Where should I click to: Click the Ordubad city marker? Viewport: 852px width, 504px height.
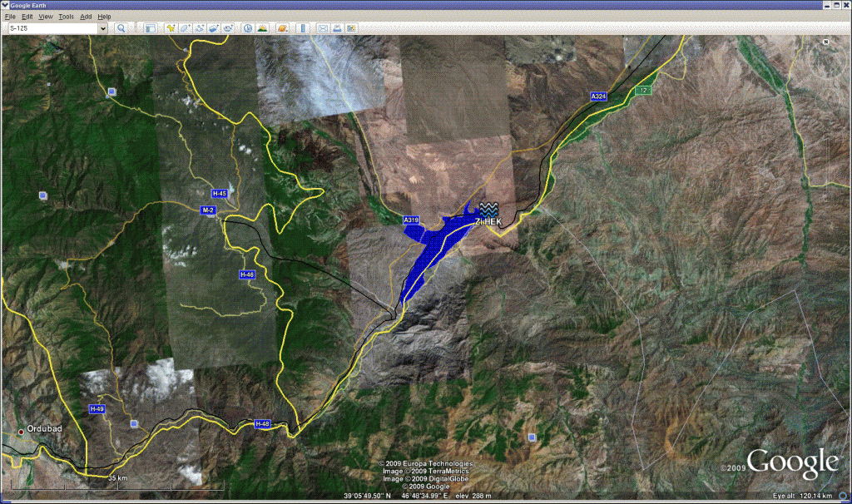(21, 432)
